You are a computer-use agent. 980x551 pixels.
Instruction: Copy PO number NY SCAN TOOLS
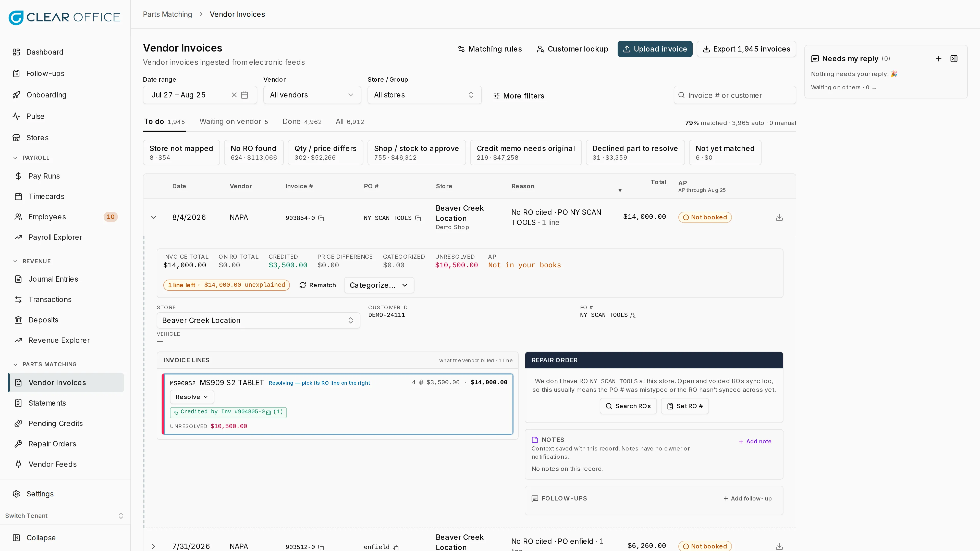tap(418, 218)
